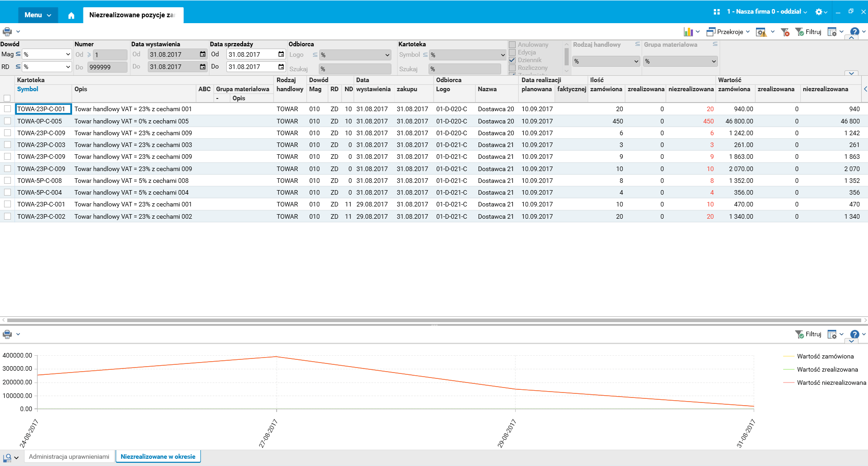868x466 pixels.
Task: Switch to Administracja uprawnieniami tab
Action: point(69,456)
